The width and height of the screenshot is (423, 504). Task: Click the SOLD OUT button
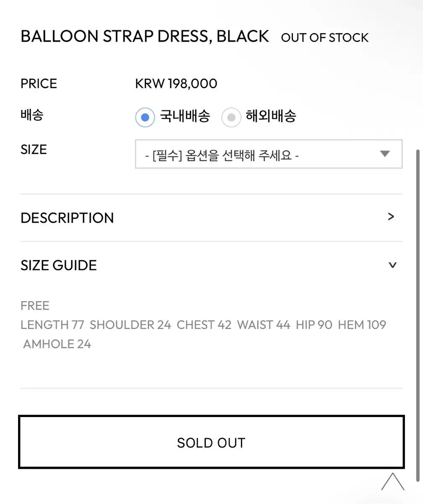[211, 442]
